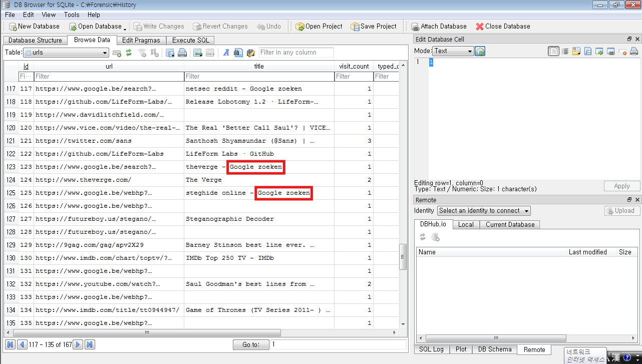Open the Table selector showing urls

pos(66,53)
